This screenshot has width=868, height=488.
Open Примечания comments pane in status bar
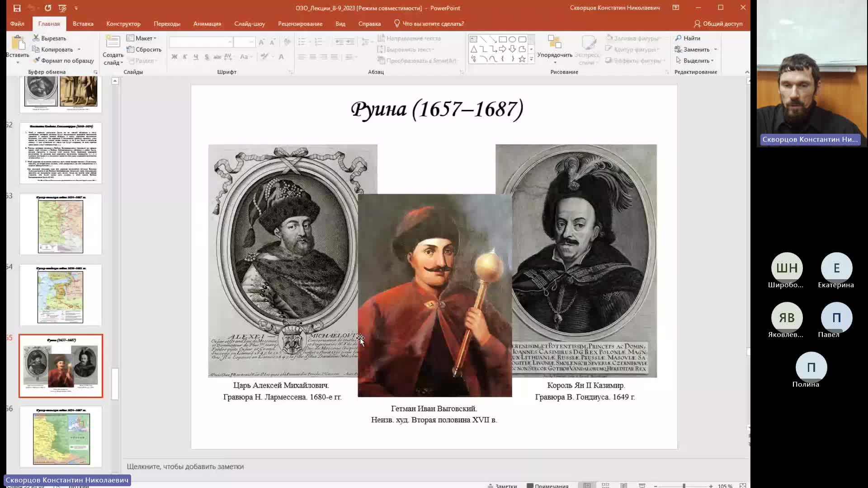[547, 486]
